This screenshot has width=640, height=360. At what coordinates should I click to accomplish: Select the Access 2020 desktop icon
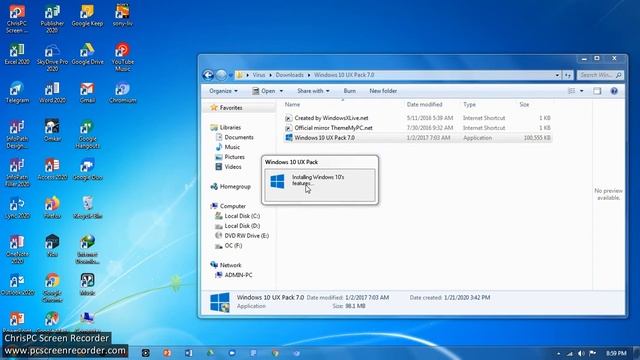click(x=52, y=170)
